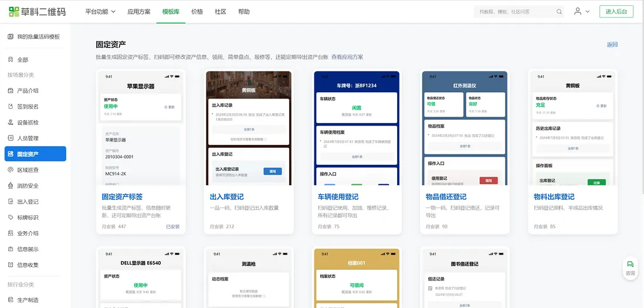
Task: Open the 固定资产标签 template title
Action: [123, 197]
